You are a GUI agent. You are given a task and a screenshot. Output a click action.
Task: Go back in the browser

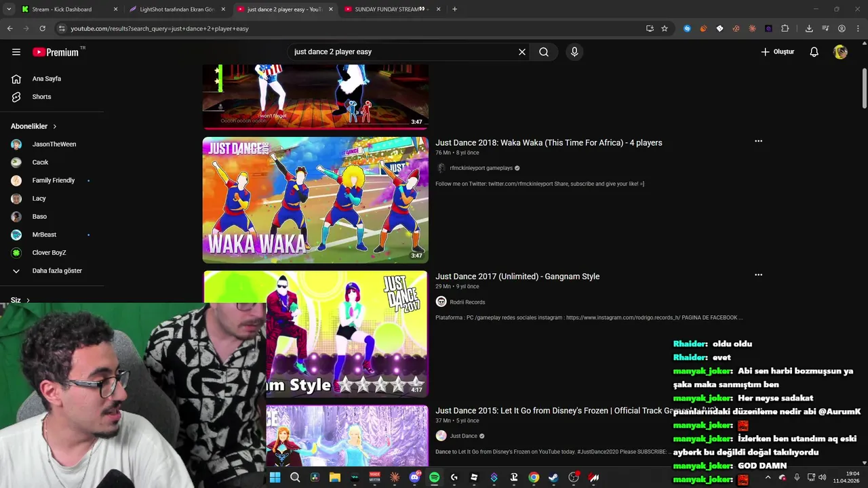pos(9,28)
